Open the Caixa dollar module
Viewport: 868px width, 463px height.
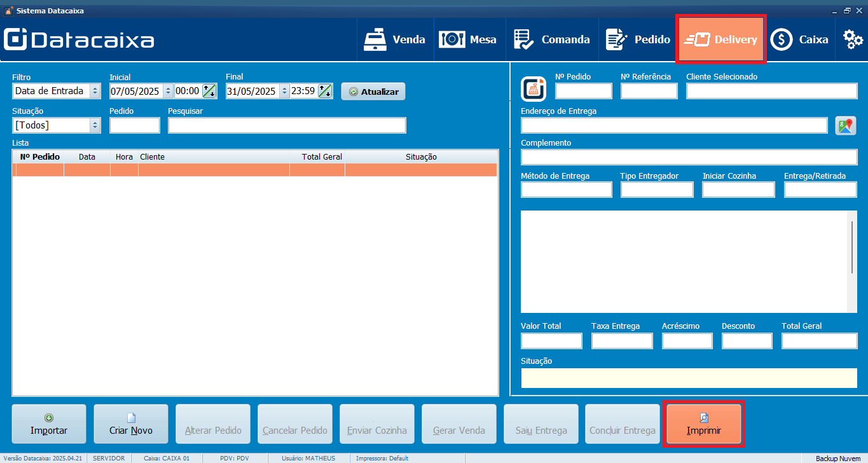click(x=800, y=39)
